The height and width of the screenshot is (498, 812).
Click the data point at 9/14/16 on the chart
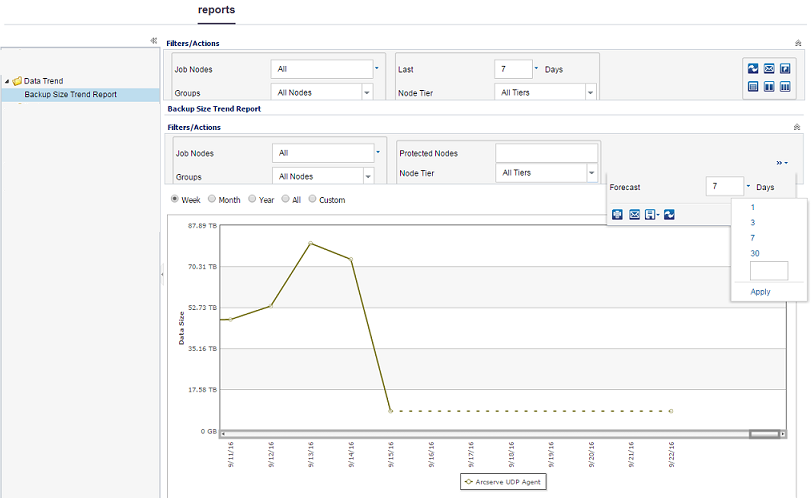(351, 259)
